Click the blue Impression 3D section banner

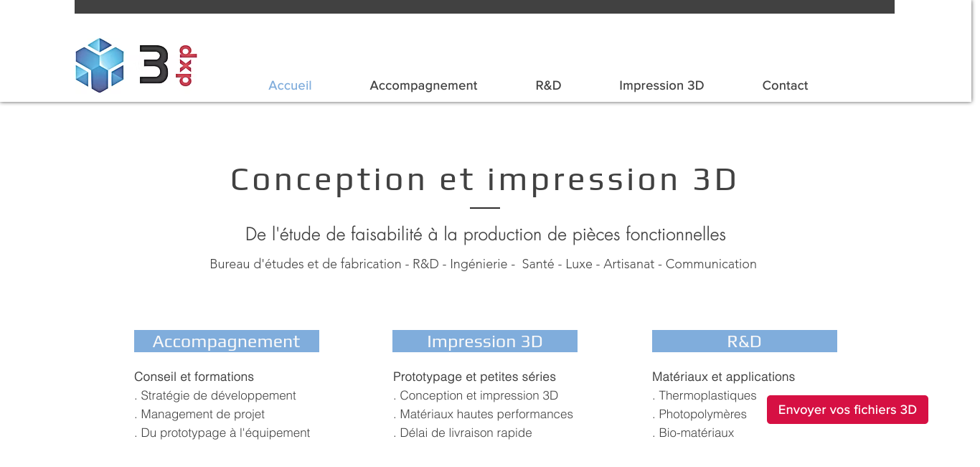coord(485,341)
